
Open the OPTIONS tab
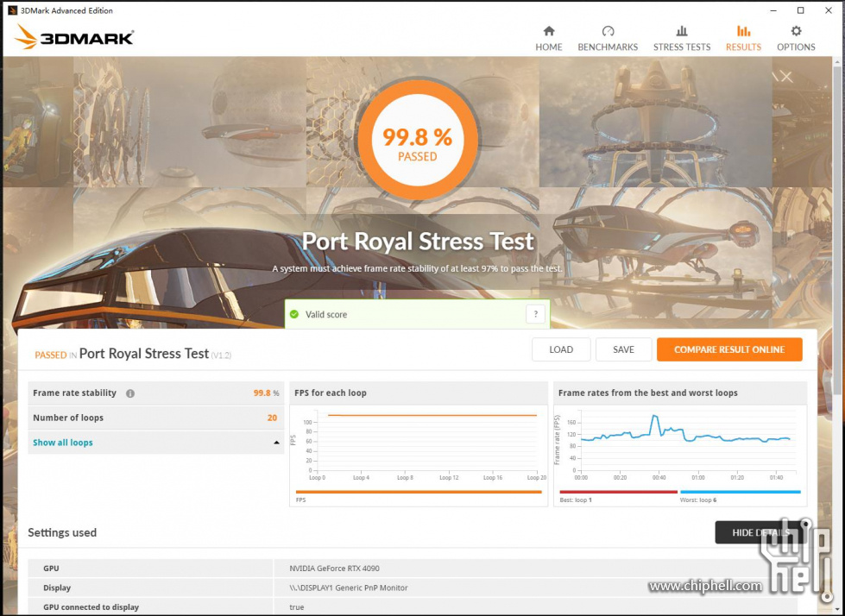click(x=796, y=38)
